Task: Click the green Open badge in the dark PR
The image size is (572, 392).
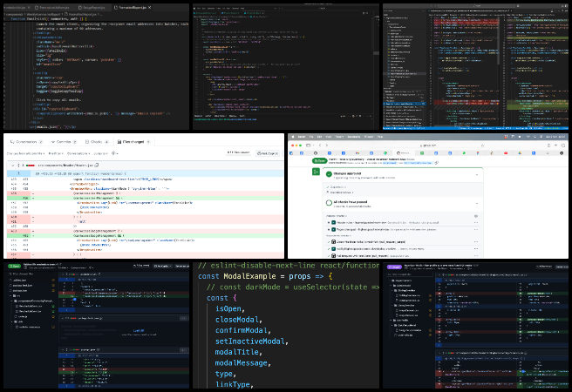Action: click(15, 266)
